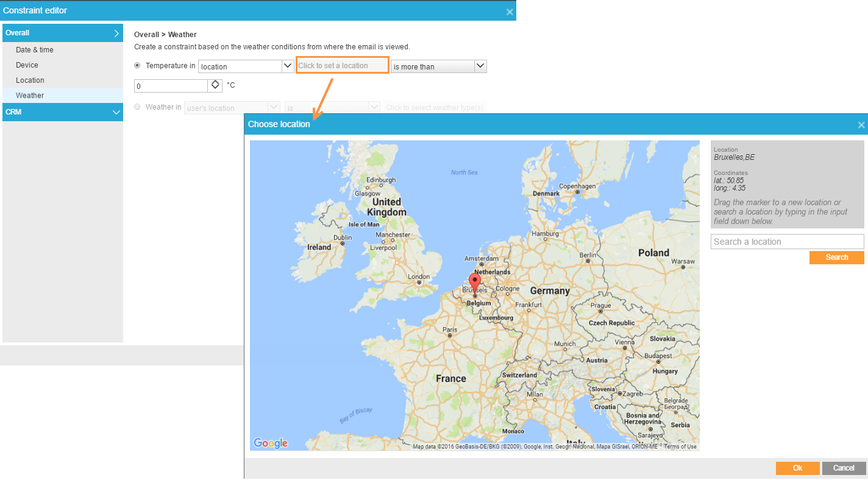The height and width of the screenshot is (480, 868).
Task: Click the temperature value spinner arrows
Action: [x=215, y=85]
